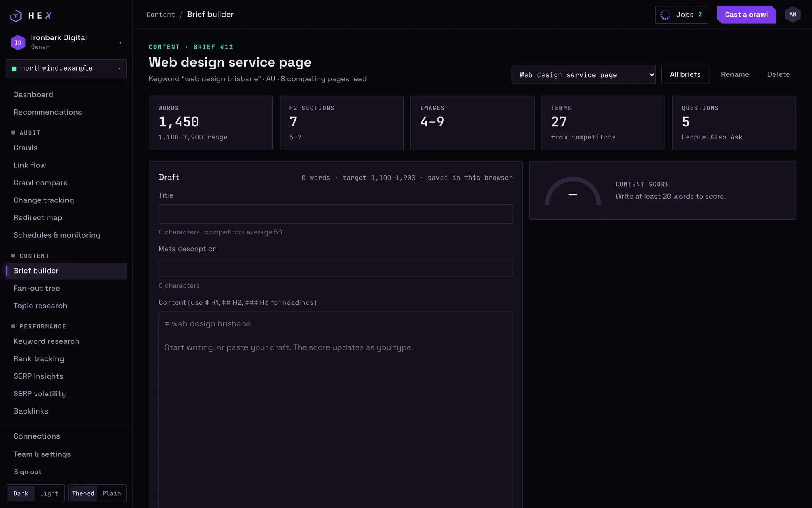
Task: Switch to Dark mode
Action: point(21,493)
